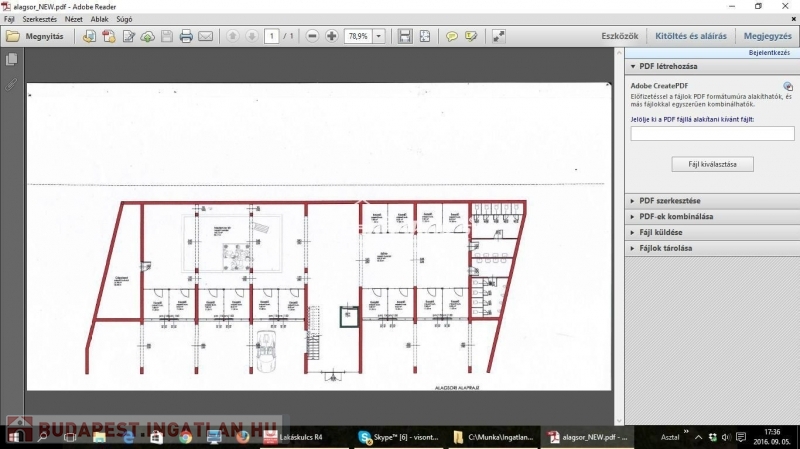
Task: Expand the PDF szerkesztése section
Action: pos(670,200)
